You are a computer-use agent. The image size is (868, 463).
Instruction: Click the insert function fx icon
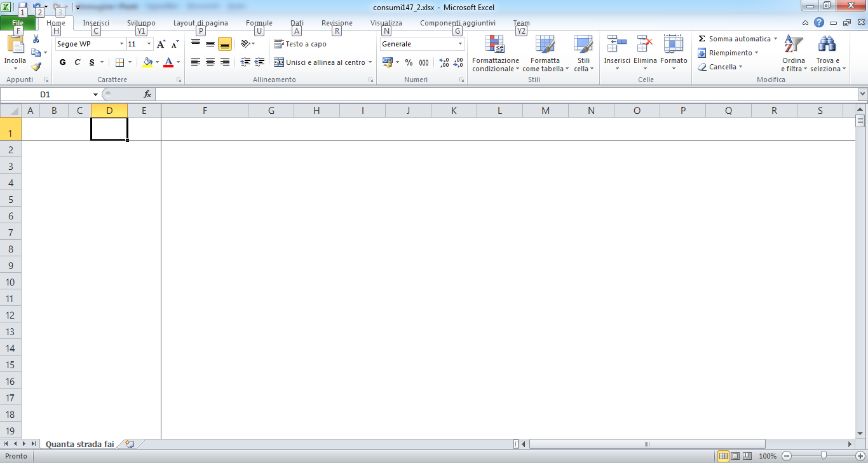[147, 94]
